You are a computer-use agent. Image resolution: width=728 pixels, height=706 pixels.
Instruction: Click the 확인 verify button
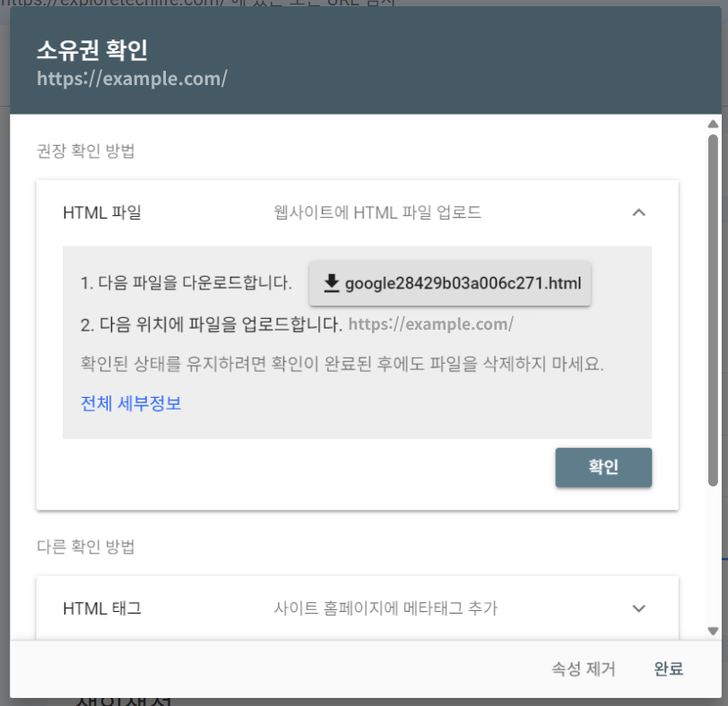click(x=603, y=467)
